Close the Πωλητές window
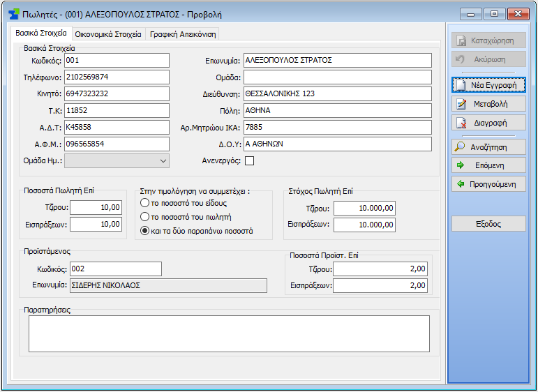The width and height of the screenshot is (538, 392). pyautogui.click(x=518, y=14)
